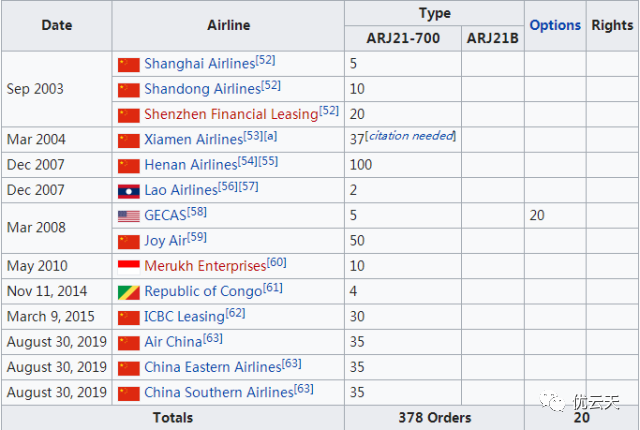The height and width of the screenshot is (430, 640).
Task: Click the China flag beside Xiamen Airlines
Action: click(128, 140)
